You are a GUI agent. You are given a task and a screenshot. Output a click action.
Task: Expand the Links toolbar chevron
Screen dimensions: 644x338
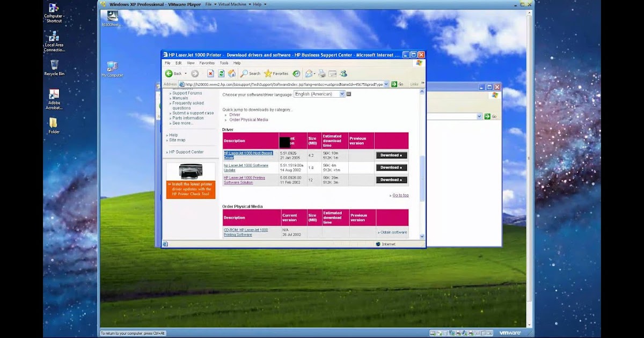point(422,83)
